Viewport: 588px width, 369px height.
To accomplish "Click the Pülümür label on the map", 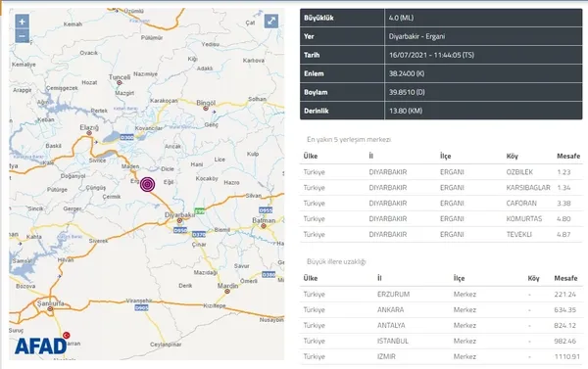I will coord(152,38).
